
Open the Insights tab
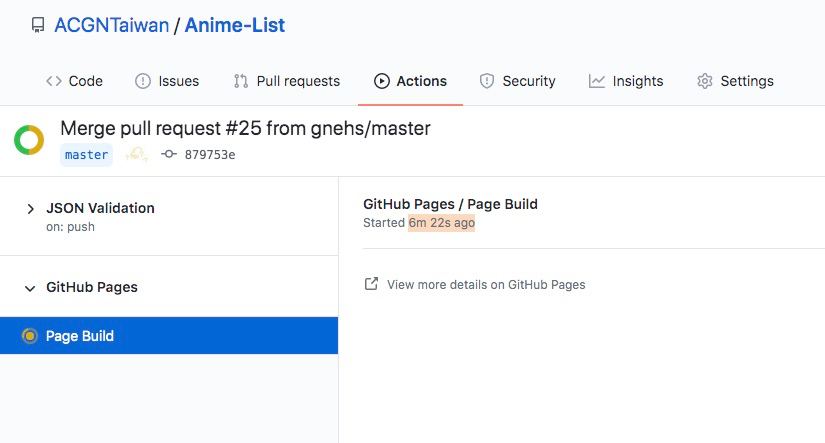(x=626, y=81)
